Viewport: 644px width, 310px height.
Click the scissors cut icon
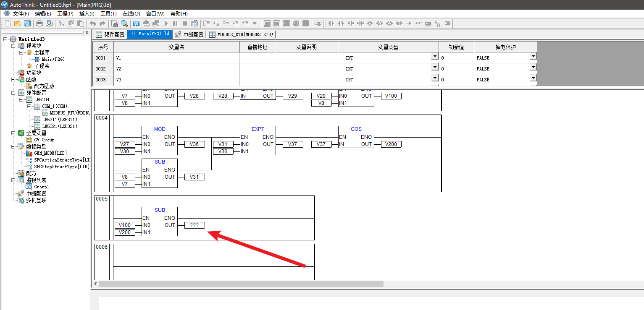[x=61, y=23]
